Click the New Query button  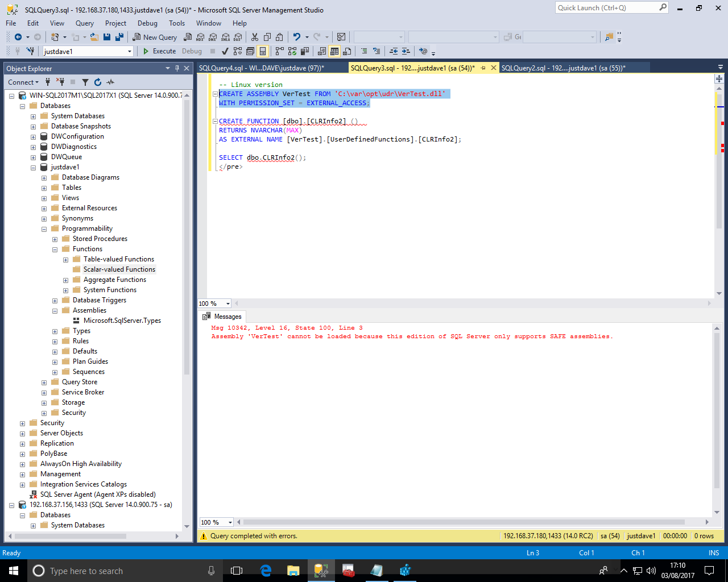tap(155, 38)
